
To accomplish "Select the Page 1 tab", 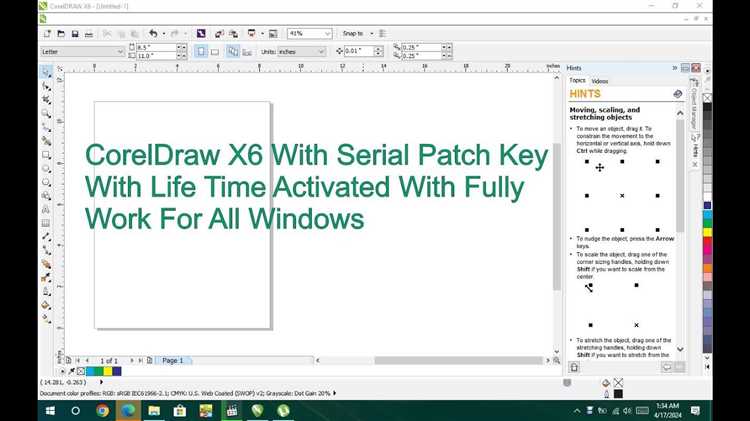I will tap(173, 360).
